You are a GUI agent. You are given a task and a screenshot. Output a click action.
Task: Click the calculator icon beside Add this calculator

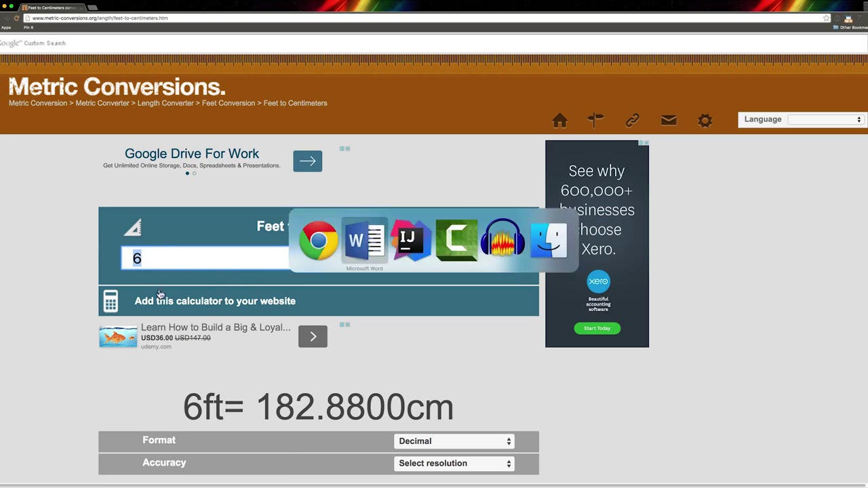tap(111, 301)
